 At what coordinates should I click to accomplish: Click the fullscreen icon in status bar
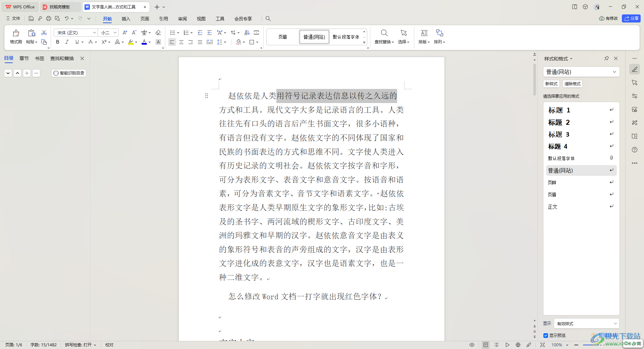coord(543,345)
